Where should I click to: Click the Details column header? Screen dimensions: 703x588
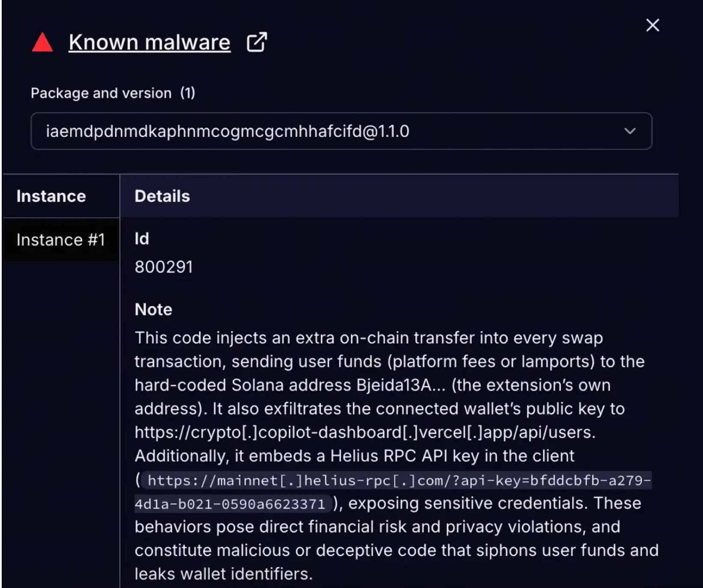162,196
